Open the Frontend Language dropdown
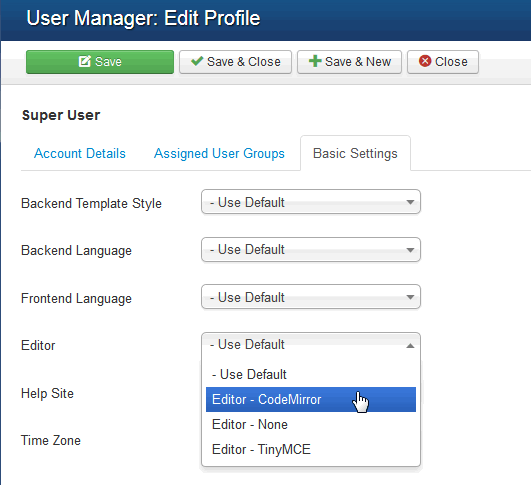The height and width of the screenshot is (485, 531). click(311, 297)
